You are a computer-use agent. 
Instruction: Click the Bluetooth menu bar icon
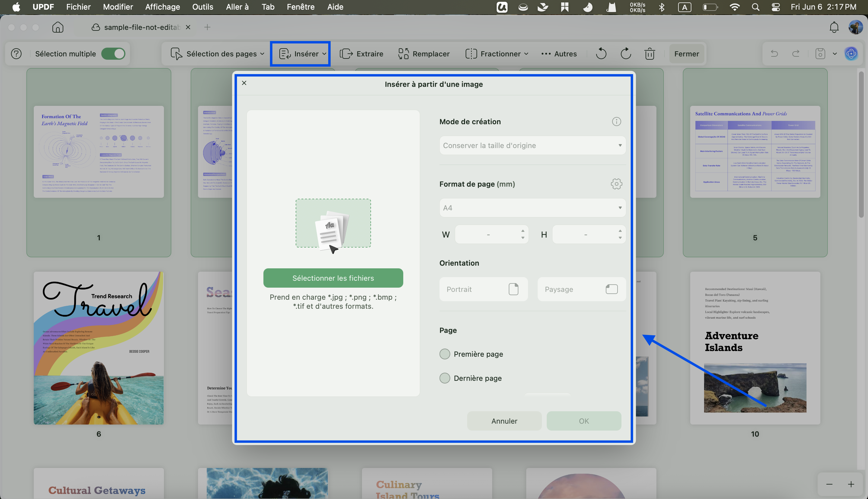click(x=662, y=7)
